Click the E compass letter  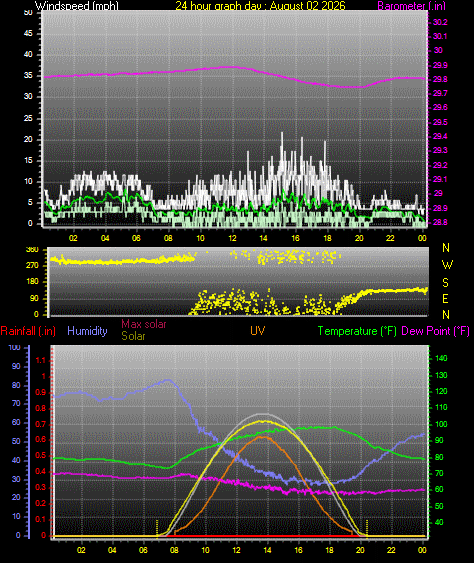pyautogui.click(x=445, y=299)
